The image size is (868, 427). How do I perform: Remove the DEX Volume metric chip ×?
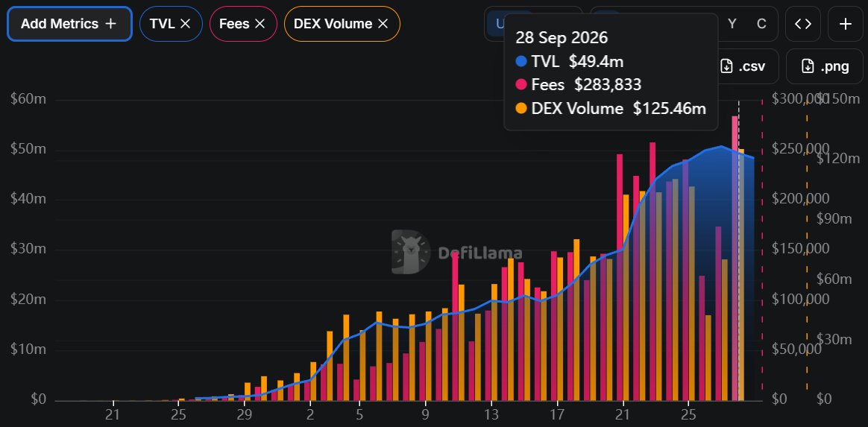tap(383, 24)
